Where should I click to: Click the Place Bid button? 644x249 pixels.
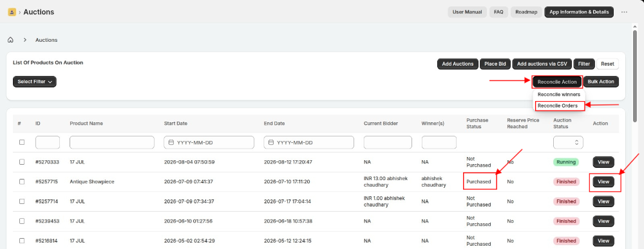coord(495,64)
